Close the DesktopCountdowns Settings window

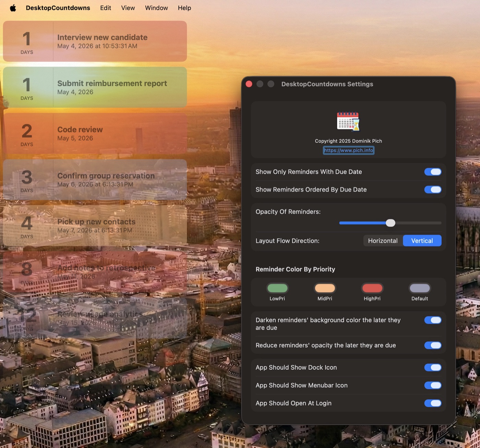click(249, 84)
